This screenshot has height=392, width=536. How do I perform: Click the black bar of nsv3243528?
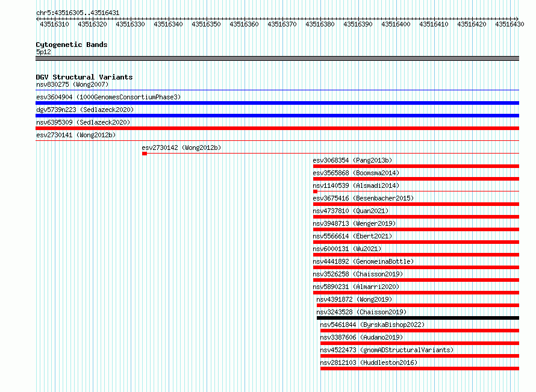[418, 318]
